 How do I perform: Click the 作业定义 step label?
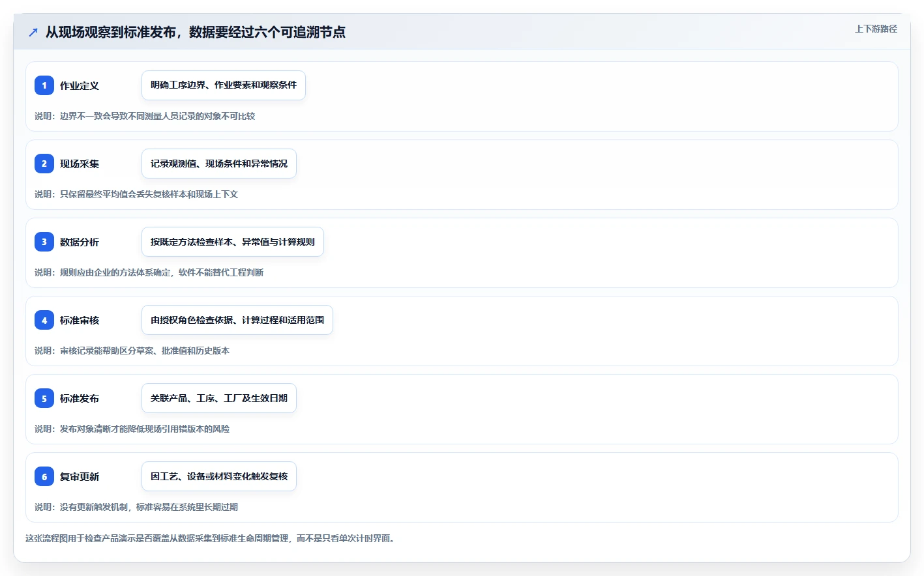(80, 85)
